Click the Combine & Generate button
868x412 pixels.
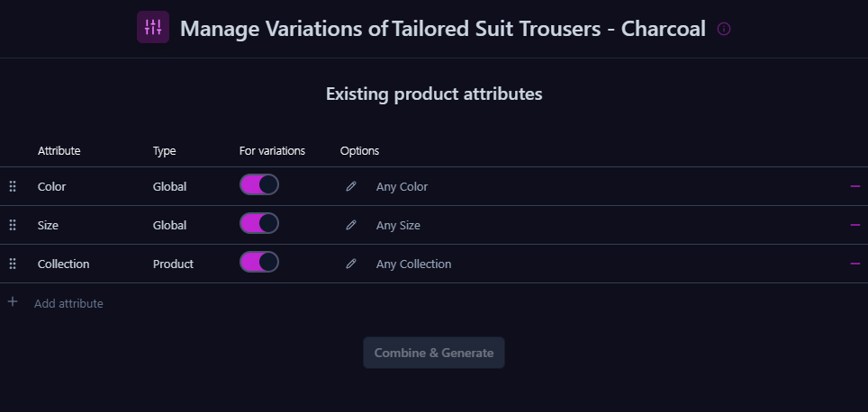tap(434, 353)
